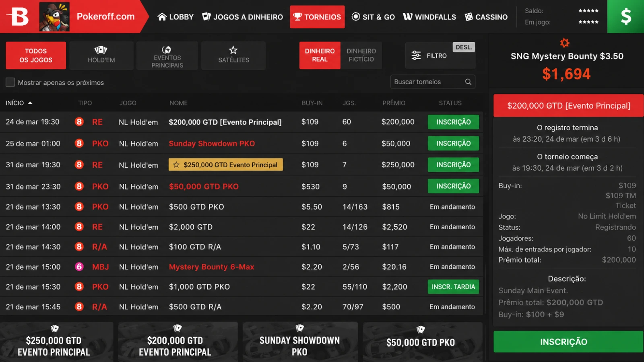Sort by Prêmio column header
Image resolution: width=644 pixels, height=362 pixels.
point(394,103)
